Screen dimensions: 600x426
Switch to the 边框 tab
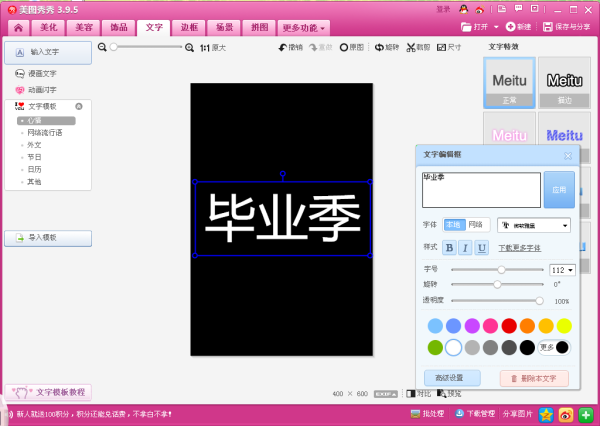[x=189, y=28]
